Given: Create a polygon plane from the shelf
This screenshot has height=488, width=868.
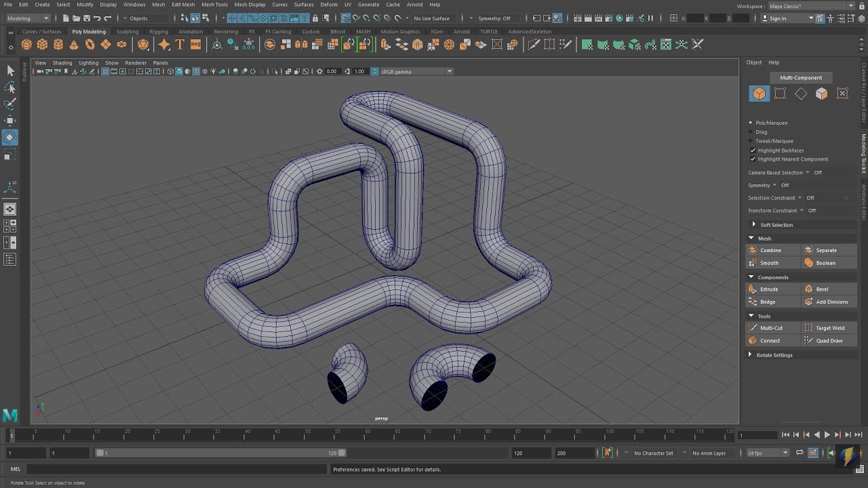Looking at the screenshot, I should (x=106, y=45).
